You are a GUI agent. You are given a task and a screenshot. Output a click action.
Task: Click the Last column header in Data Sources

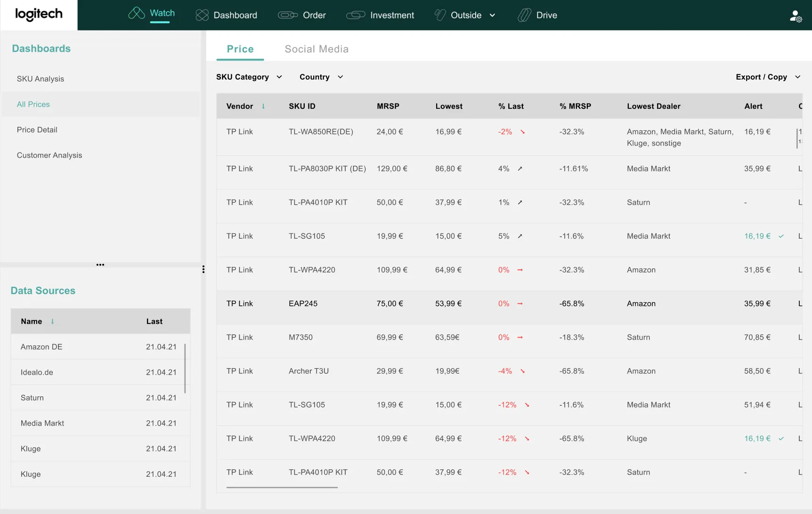154,321
